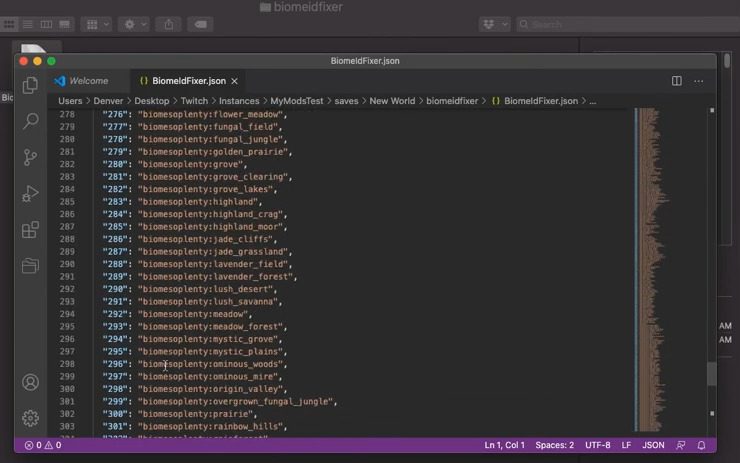Open the Run and Debug view

[30, 194]
